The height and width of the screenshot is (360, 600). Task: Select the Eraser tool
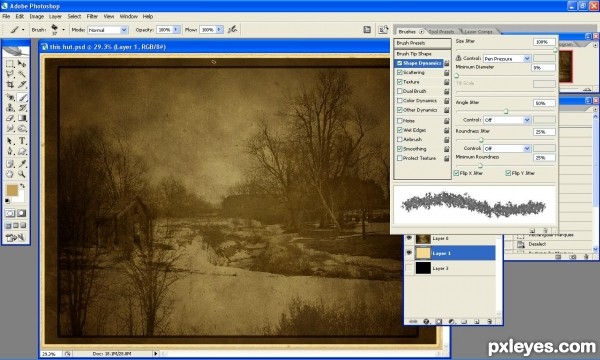point(10,118)
